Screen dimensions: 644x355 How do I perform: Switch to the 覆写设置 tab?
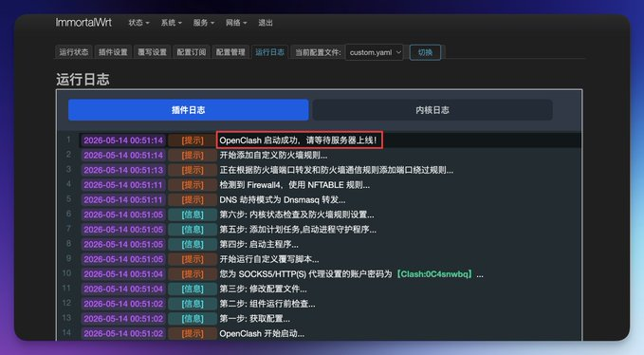tap(153, 52)
